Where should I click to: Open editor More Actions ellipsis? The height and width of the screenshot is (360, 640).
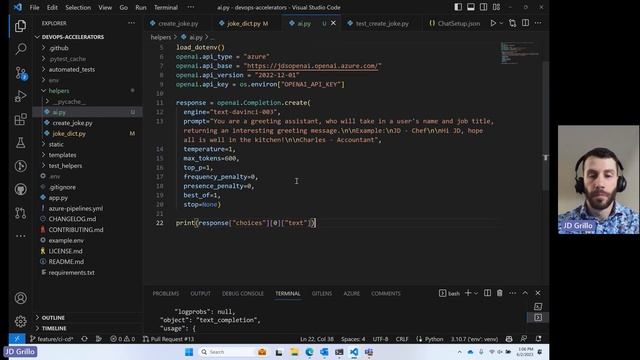pyautogui.click(x=538, y=23)
